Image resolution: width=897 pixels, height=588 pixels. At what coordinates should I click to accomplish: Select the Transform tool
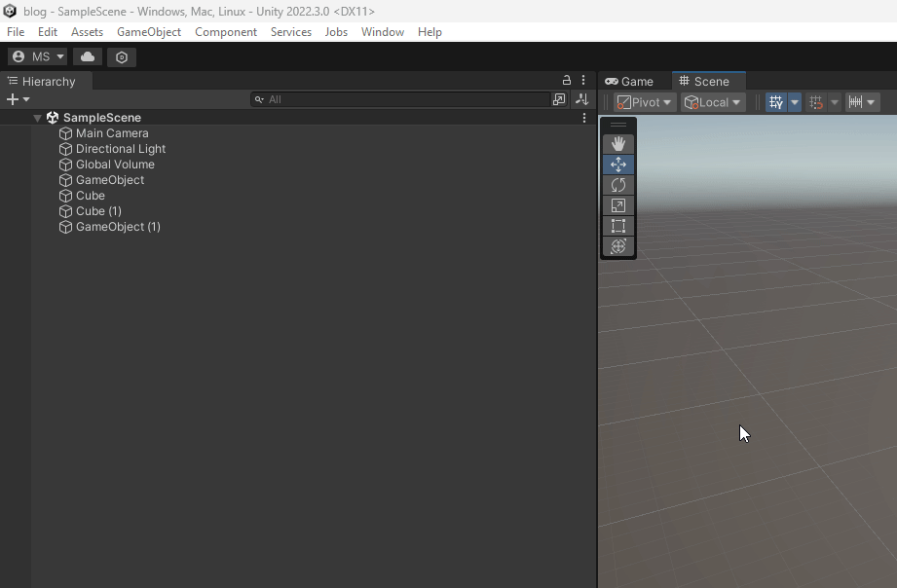pos(617,246)
